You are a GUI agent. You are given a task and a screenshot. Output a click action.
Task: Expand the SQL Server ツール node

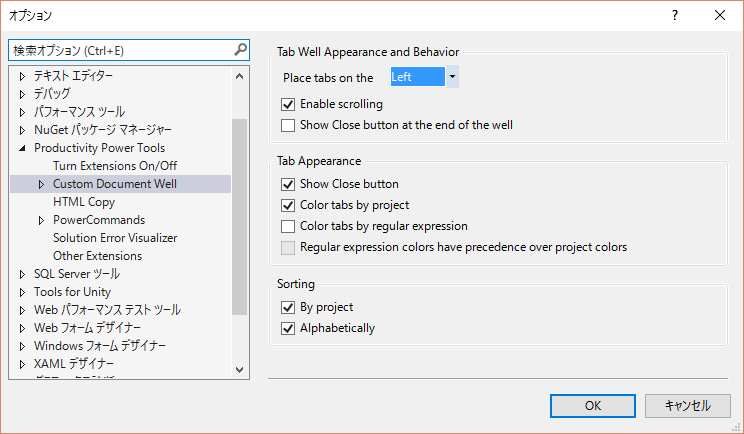[22, 274]
